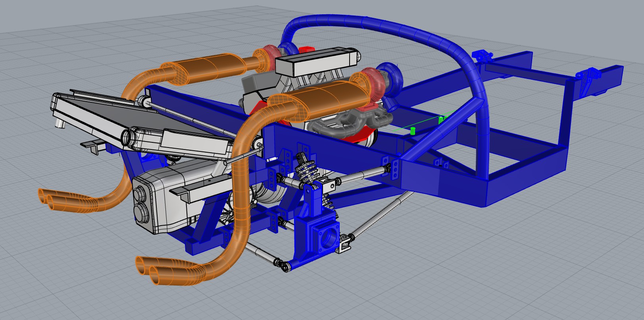Select the green cylinder marker on frame rail
Screen dimensions: 644x320
pyautogui.click(x=412, y=130)
